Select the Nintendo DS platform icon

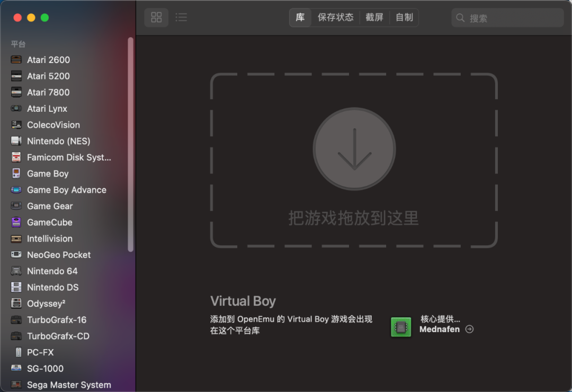16,287
